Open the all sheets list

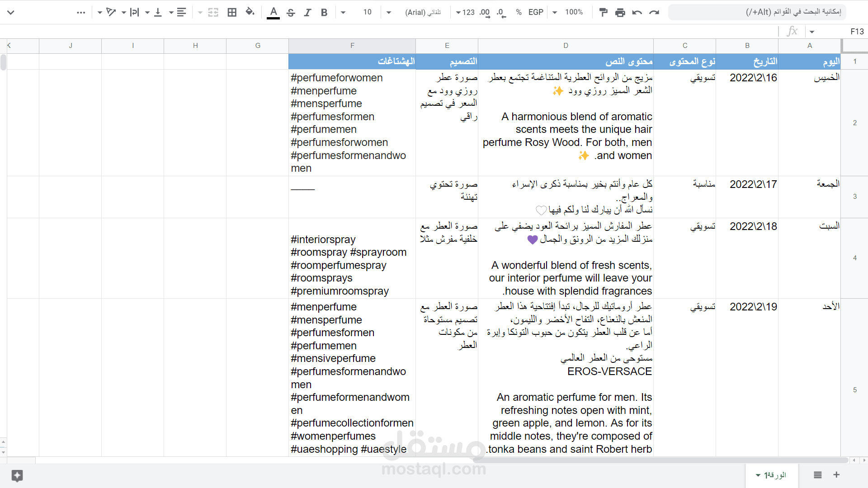[x=817, y=475]
